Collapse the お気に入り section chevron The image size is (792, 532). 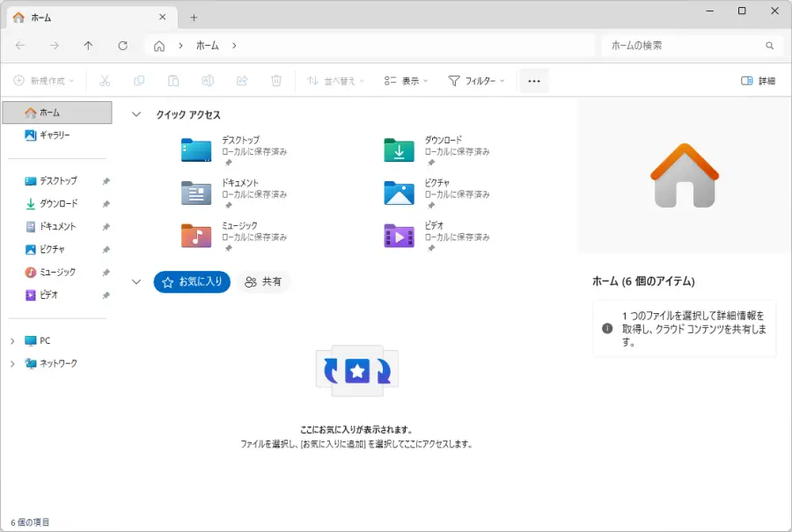point(136,281)
